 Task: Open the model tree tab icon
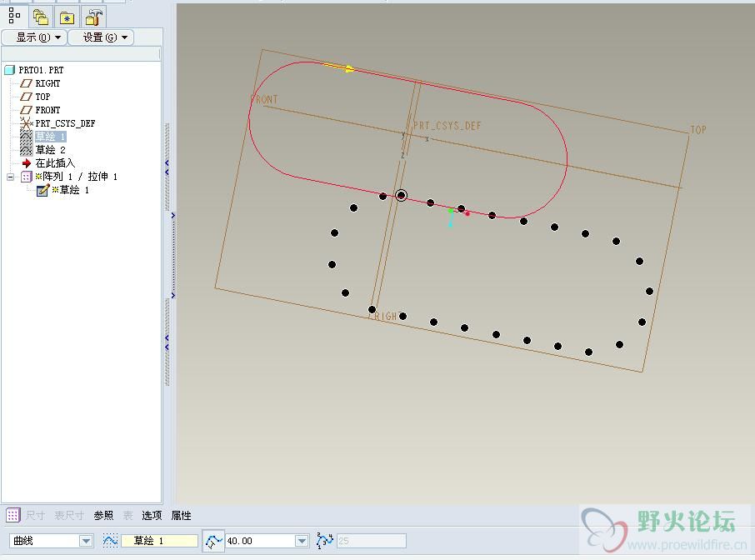click(x=14, y=17)
